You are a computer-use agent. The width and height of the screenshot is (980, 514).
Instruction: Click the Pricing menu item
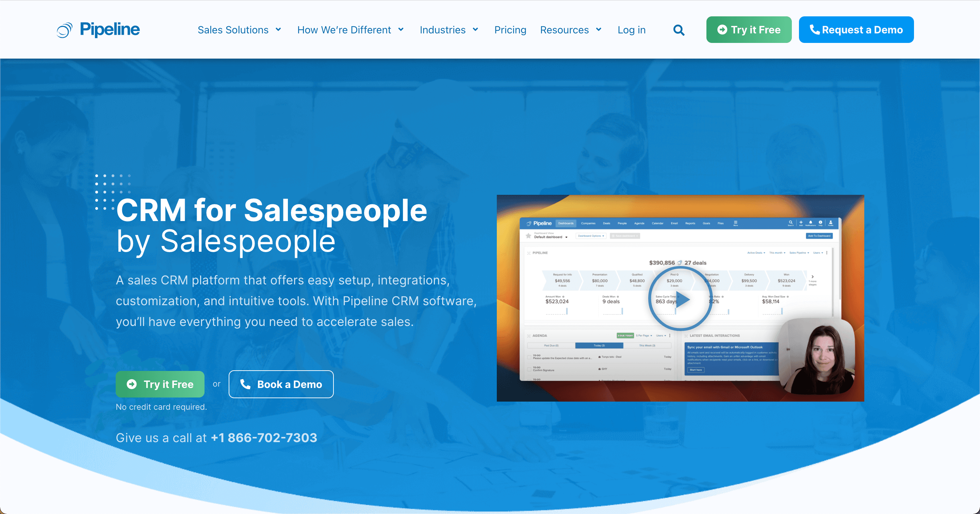510,29
